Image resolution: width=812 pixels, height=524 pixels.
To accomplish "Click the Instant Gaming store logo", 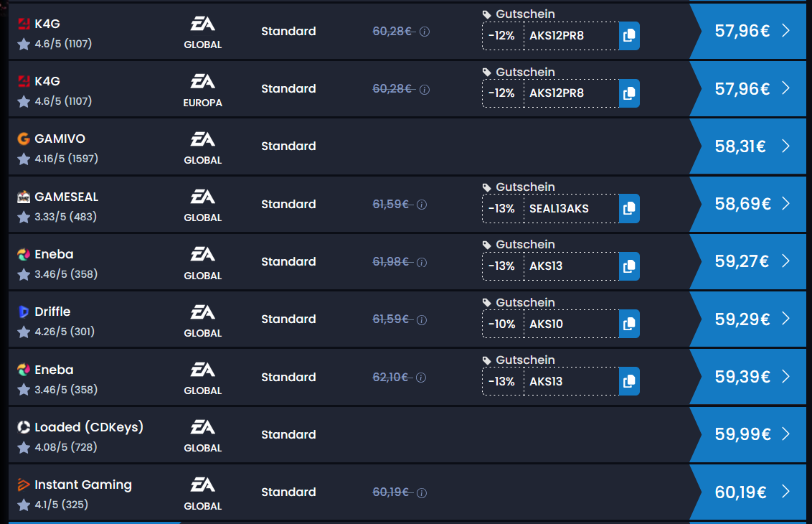I will 23,485.
